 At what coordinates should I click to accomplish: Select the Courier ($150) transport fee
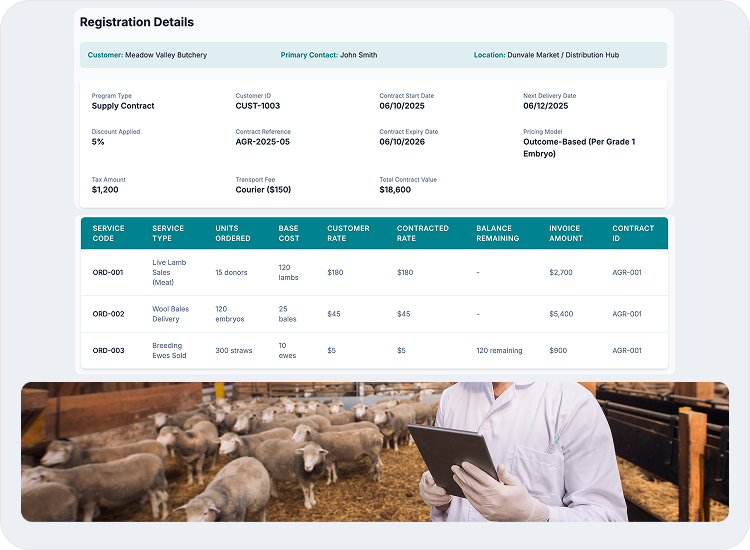263,189
